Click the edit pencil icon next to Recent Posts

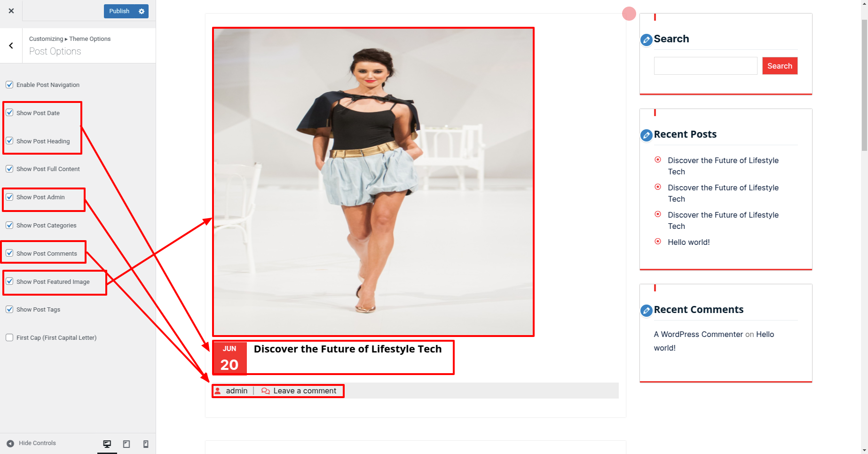coord(647,135)
